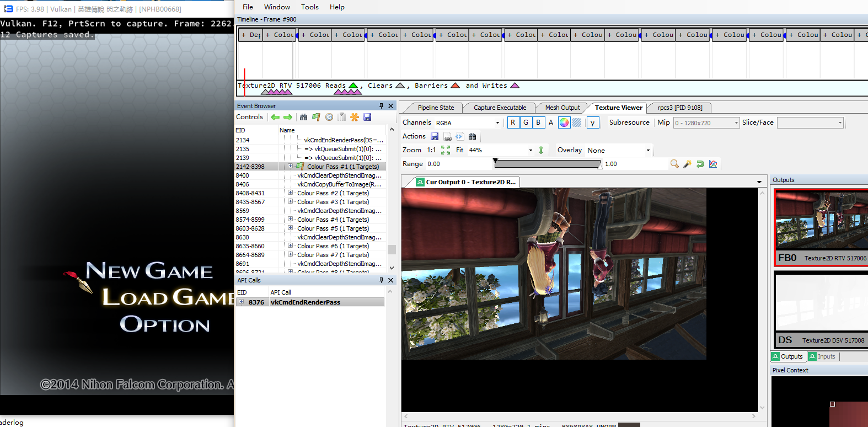Expand Colour Pass #2 tree node
This screenshot has width=868, height=427.
tap(291, 193)
